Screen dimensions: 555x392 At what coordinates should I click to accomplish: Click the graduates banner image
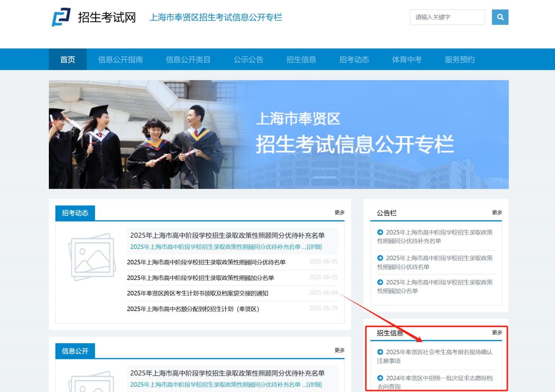[279, 135]
